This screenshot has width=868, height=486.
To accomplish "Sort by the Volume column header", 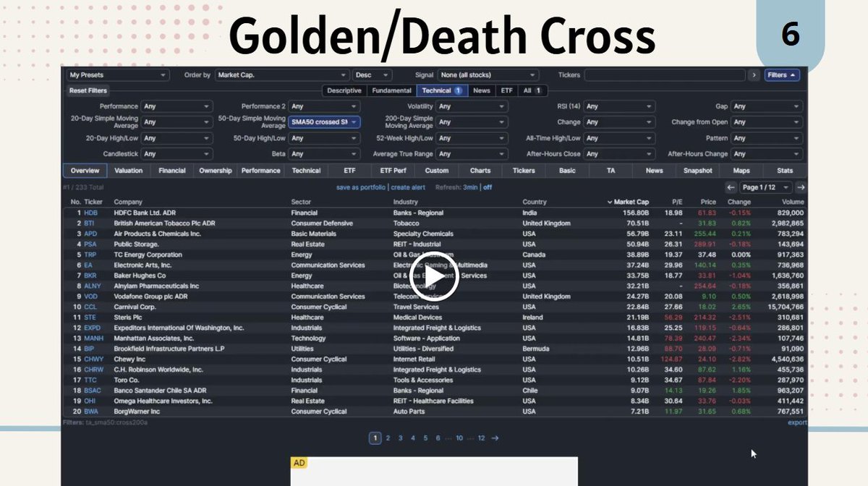I will 792,202.
